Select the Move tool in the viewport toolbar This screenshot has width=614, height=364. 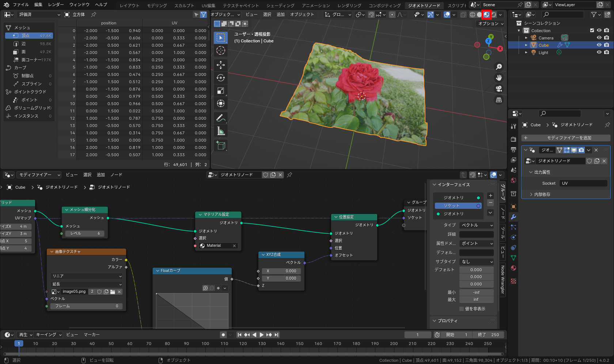[x=221, y=65]
